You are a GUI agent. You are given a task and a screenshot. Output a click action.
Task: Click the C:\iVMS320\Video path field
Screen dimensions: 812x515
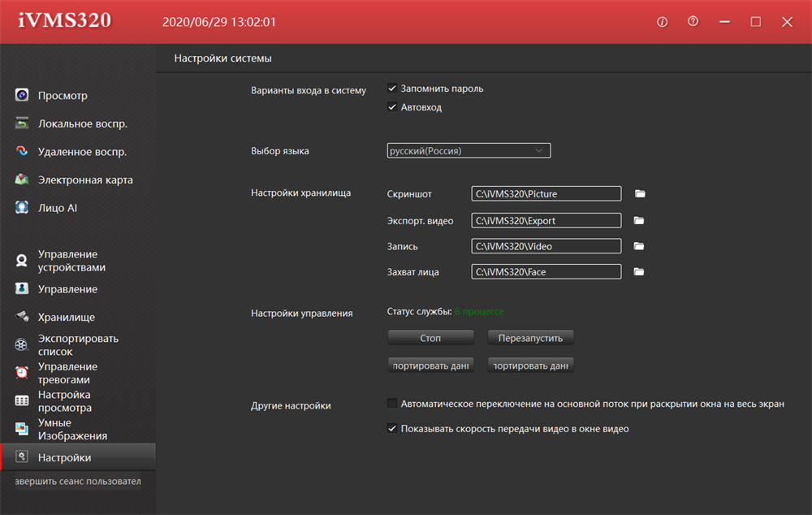[546, 246]
